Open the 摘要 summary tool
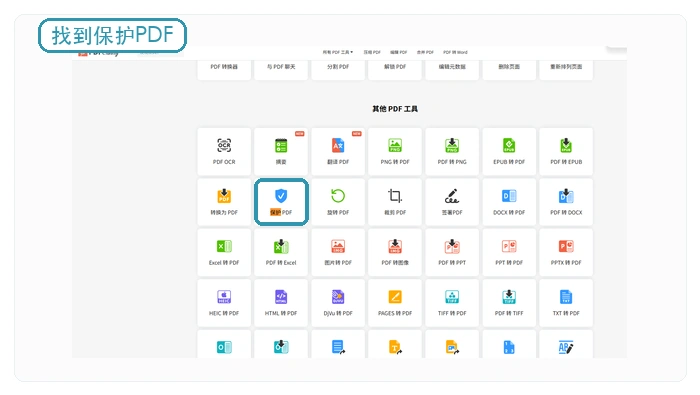The width and height of the screenshot is (700, 395). click(281, 151)
